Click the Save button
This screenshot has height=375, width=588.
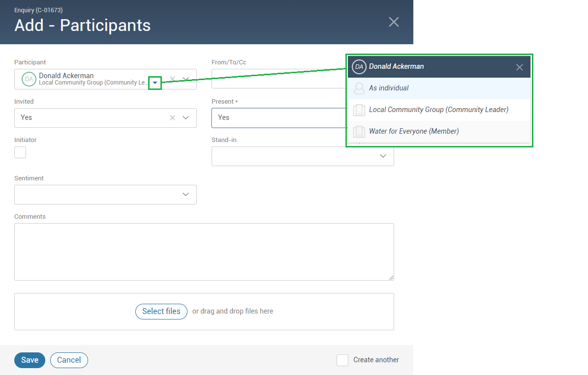pyautogui.click(x=30, y=360)
